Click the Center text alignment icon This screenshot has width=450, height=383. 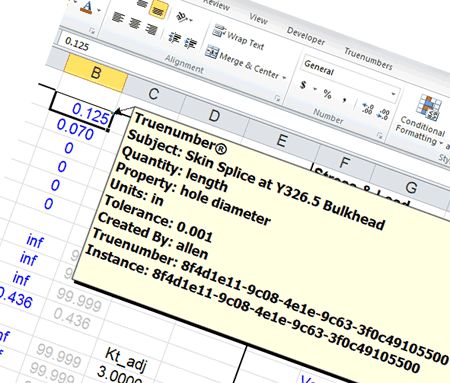point(134,23)
